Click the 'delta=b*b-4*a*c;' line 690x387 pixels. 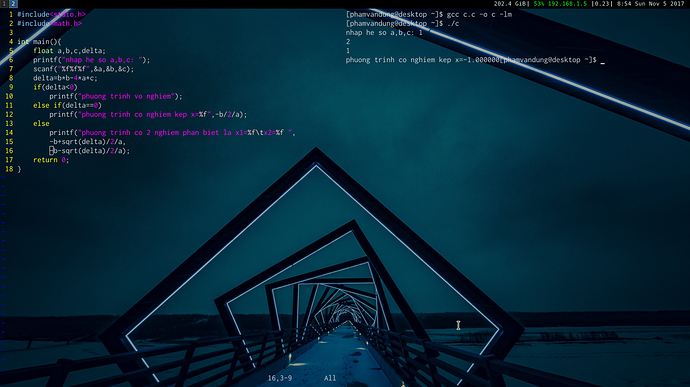(65, 78)
